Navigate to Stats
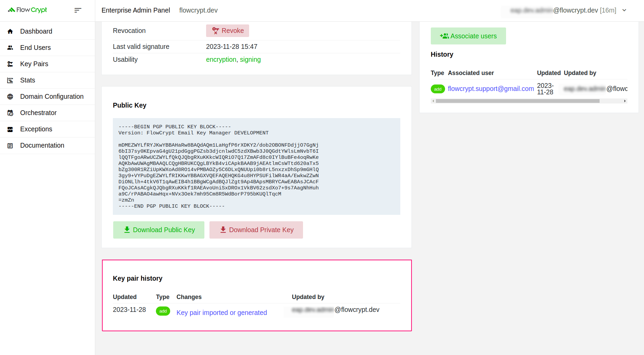The image size is (644, 355). click(x=47, y=80)
